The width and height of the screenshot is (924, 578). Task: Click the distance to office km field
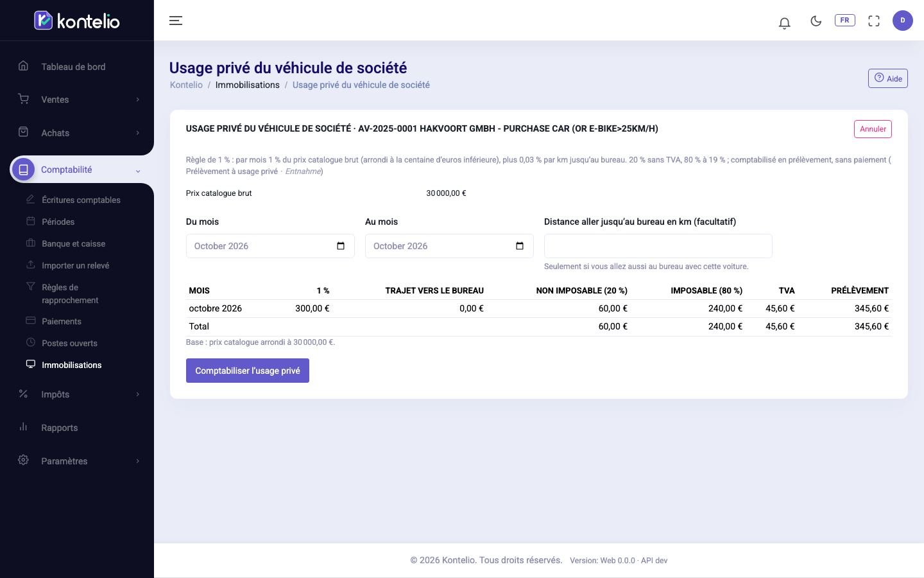tap(658, 246)
